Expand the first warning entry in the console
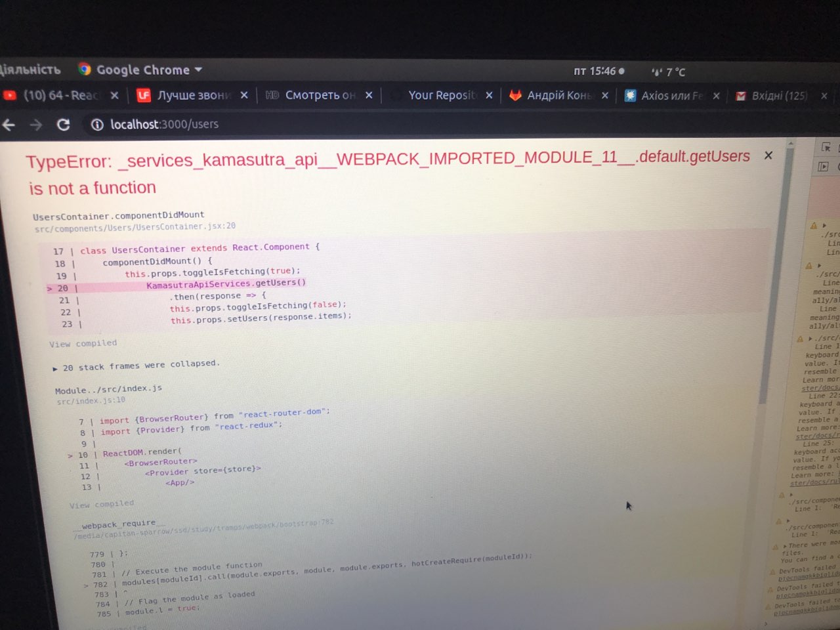Screen dimensions: 840x630 (x=824, y=226)
